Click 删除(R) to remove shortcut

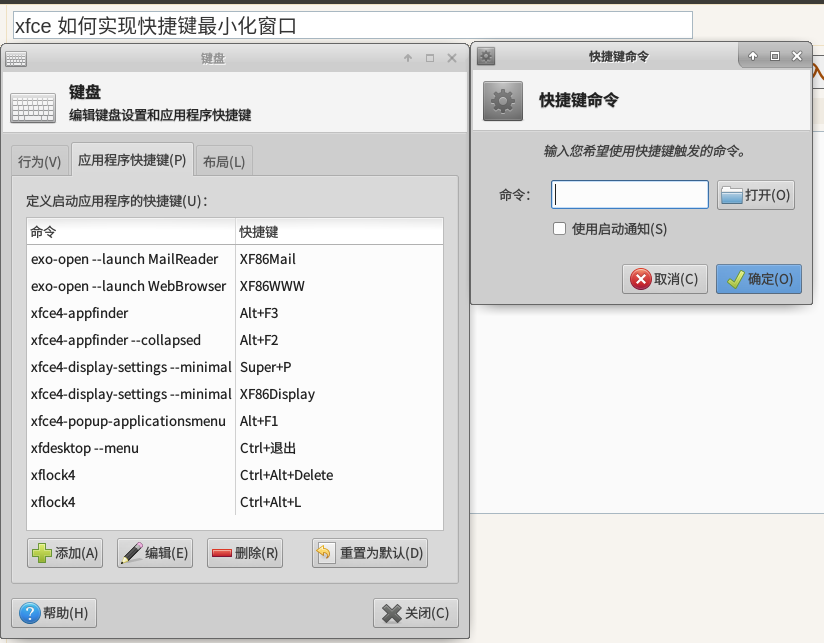(x=245, y=553)
